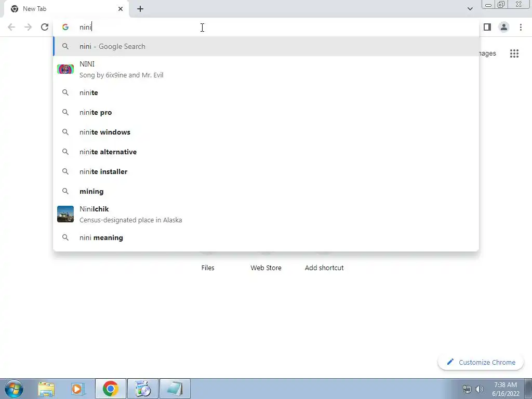Select the New Tab tab
Screen dimensions: 532x399
(x=67, y=9)
